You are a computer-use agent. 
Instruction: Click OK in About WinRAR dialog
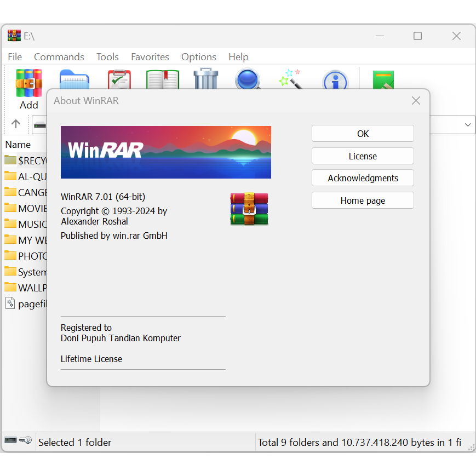(x=363, y=134)
